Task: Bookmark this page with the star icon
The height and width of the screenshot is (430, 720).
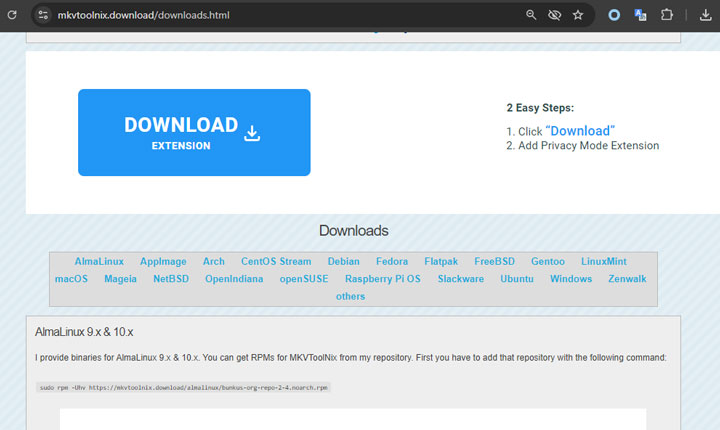Action: [x=578, y=15]
